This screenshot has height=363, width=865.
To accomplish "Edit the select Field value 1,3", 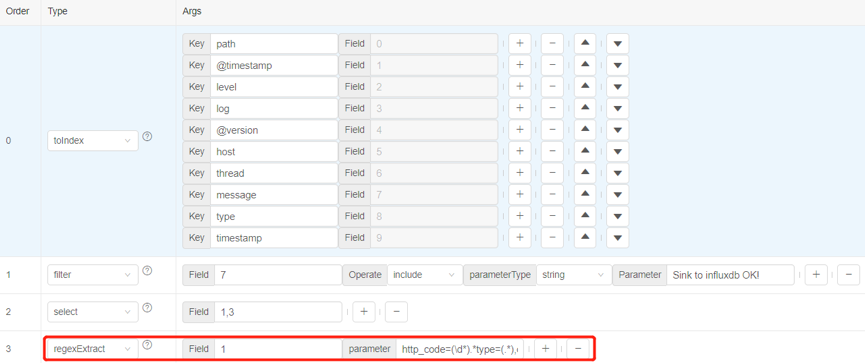I will point(278,312).
